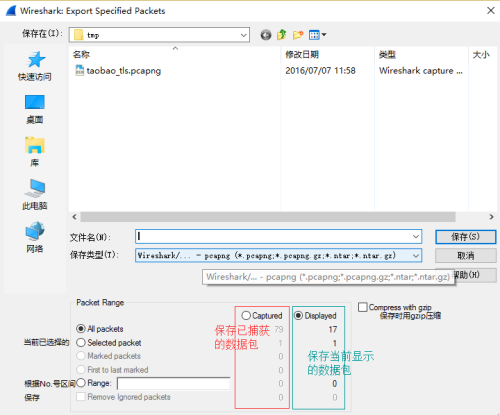Click the 取消 cancel button
Screen dimensions: 500x415
[x=465, y=256]
